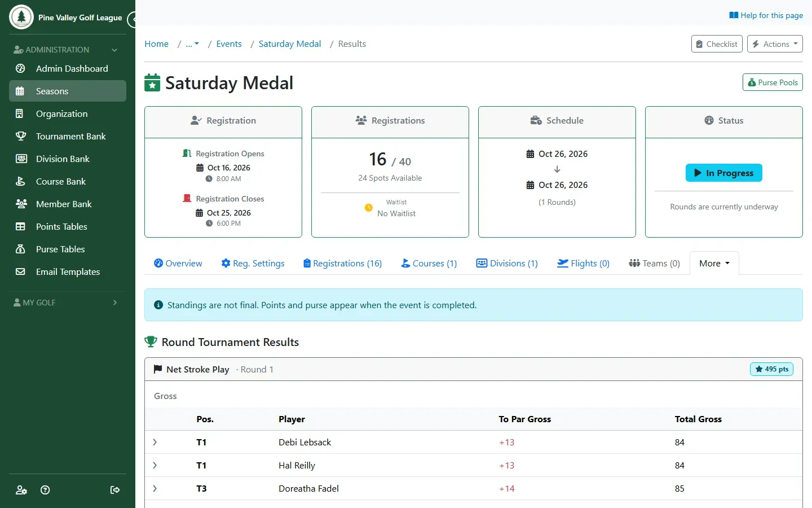
Task: Click the "Oct 25, 2026" closing date
Action: point(228,213)
